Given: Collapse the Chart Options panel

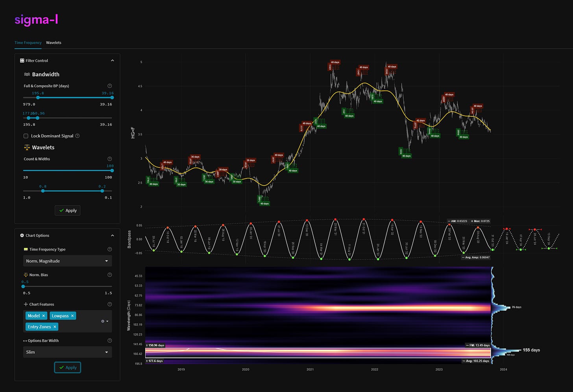Looking at the screenshot, I should click(113, 236).
